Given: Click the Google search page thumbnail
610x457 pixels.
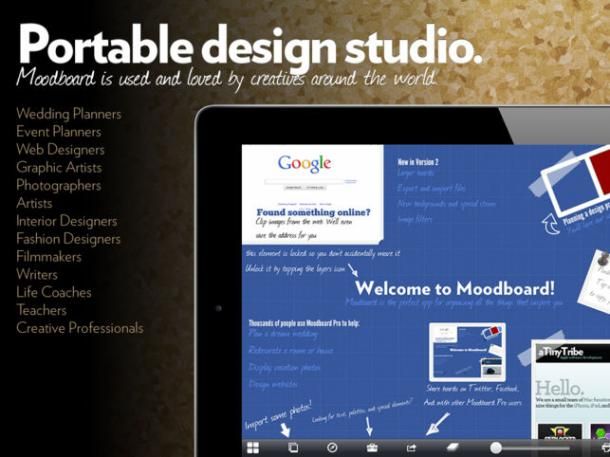Looking at the screenshot, I should 313,194.
